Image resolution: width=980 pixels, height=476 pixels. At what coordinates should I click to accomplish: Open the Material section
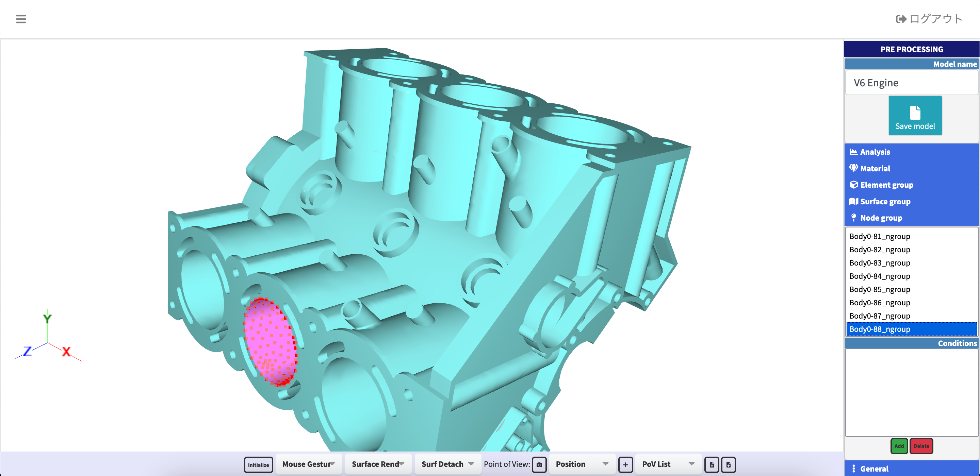pos(875,168)
